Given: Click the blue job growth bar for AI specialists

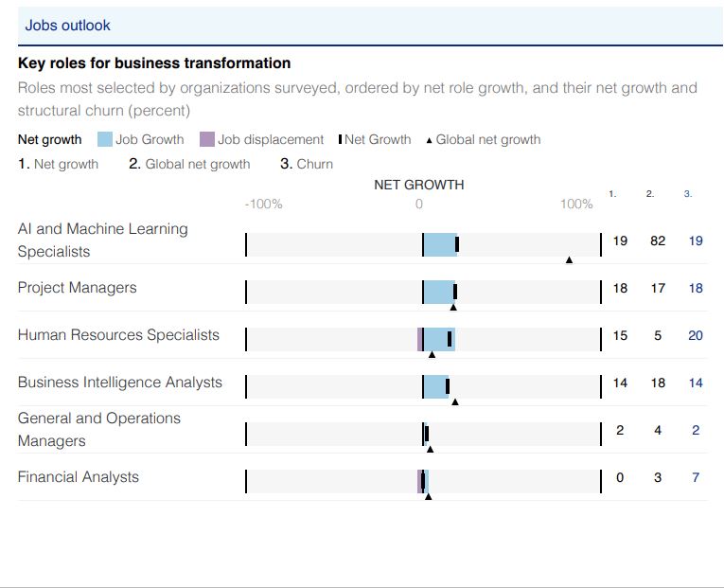Looking at the screenshot, I should pos(439,244).
